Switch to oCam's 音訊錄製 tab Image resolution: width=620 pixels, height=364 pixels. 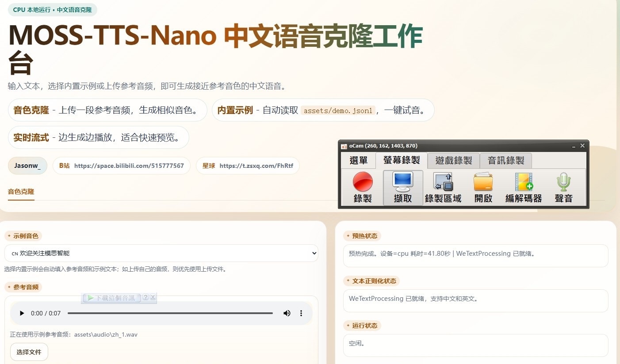coord(506,160)
